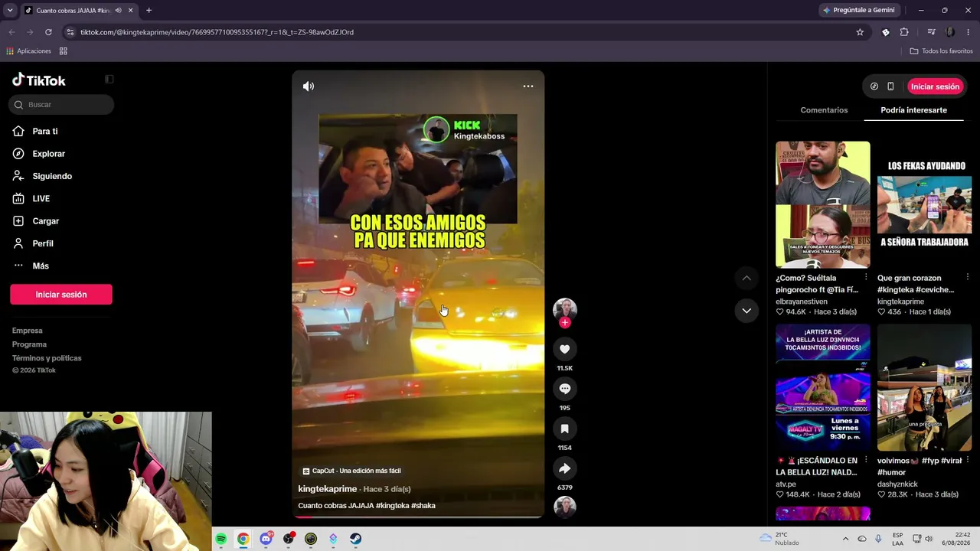Screen dimensions: 980x551
Task: Open Chrome media controls icon
Action: 931,32
